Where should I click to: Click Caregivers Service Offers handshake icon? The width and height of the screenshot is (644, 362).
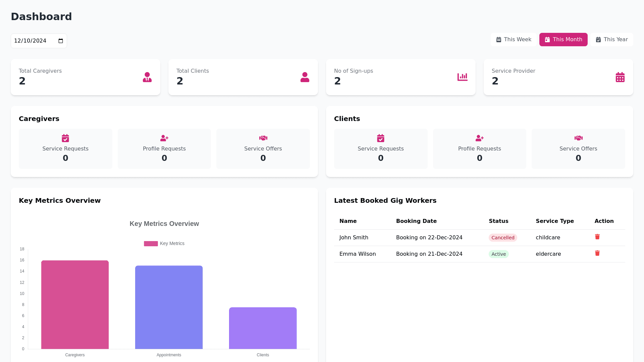coord(263,138)
